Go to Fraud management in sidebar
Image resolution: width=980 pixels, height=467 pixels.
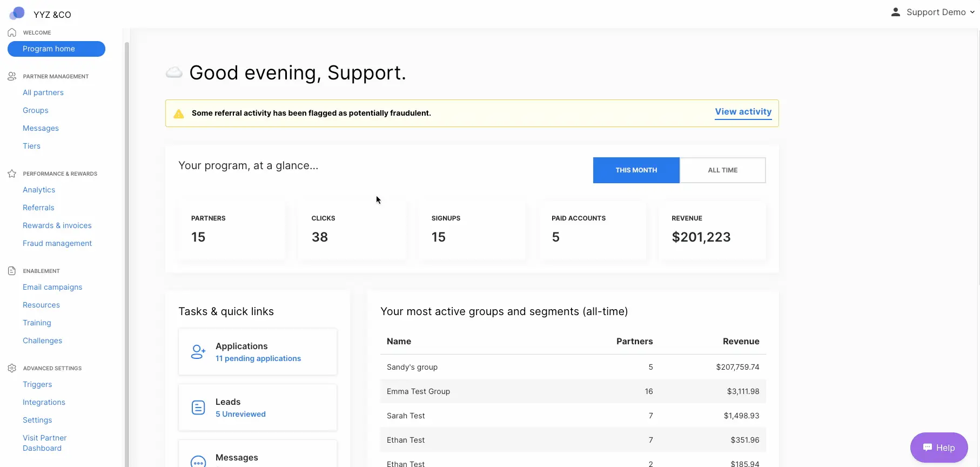tap(57, 243)
